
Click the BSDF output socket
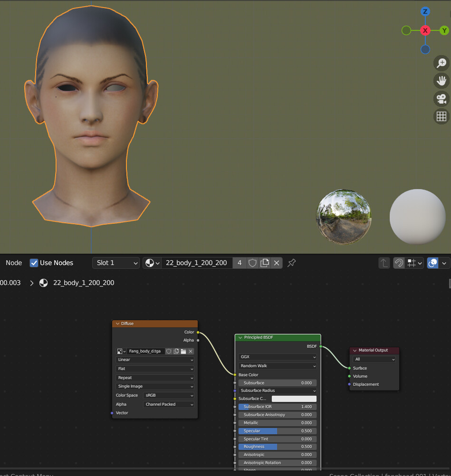(x=321, y=346)
